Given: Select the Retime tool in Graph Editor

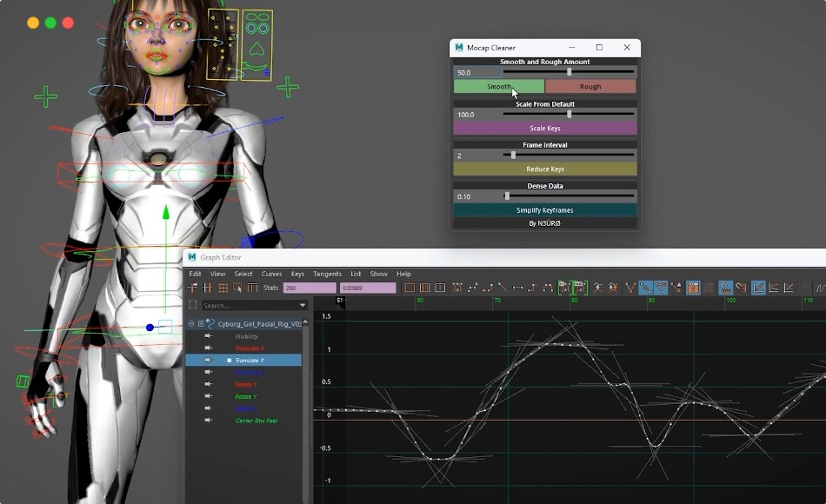Looking at the screenshot, I should point(253,287).
